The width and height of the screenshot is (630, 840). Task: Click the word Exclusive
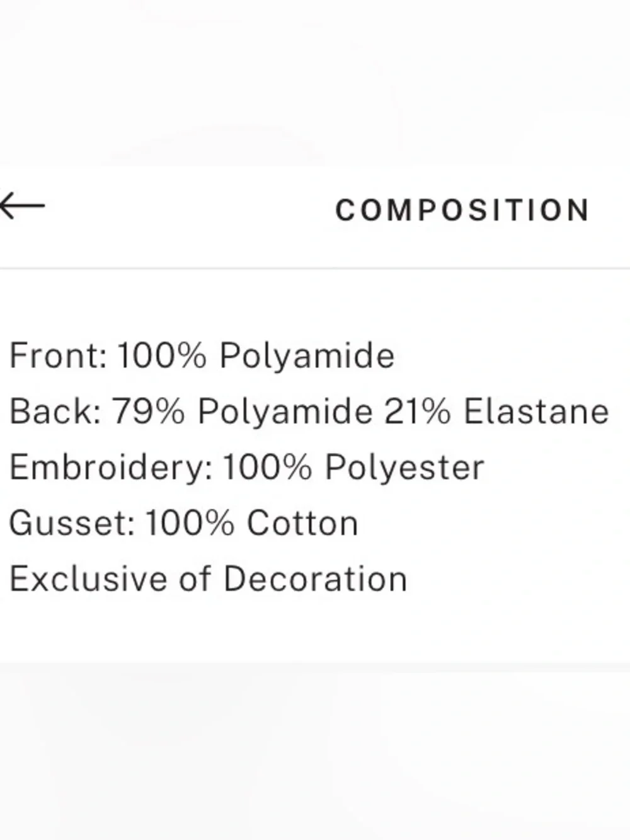[x=89, y=579]
